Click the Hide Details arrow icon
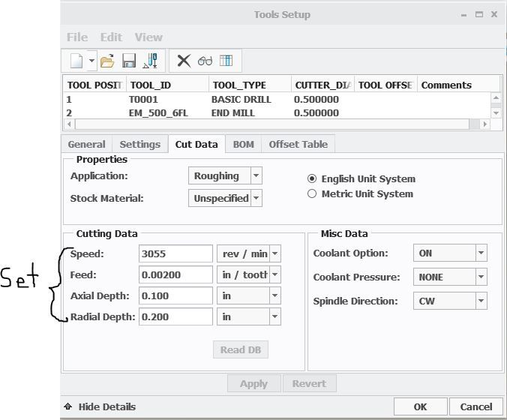The width and height of the screenshot is (507, 420). [68, 406]
